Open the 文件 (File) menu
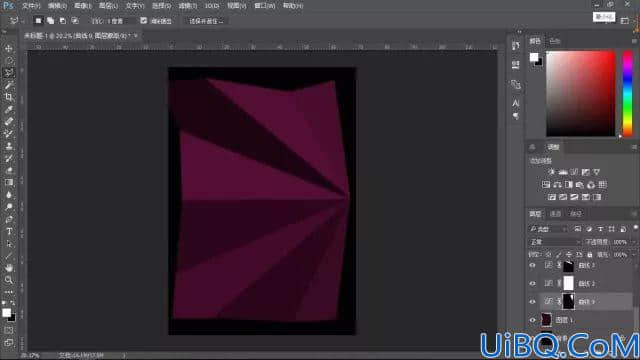The height and width of the screenshot is (360, 640). click(x=31, y=6)
